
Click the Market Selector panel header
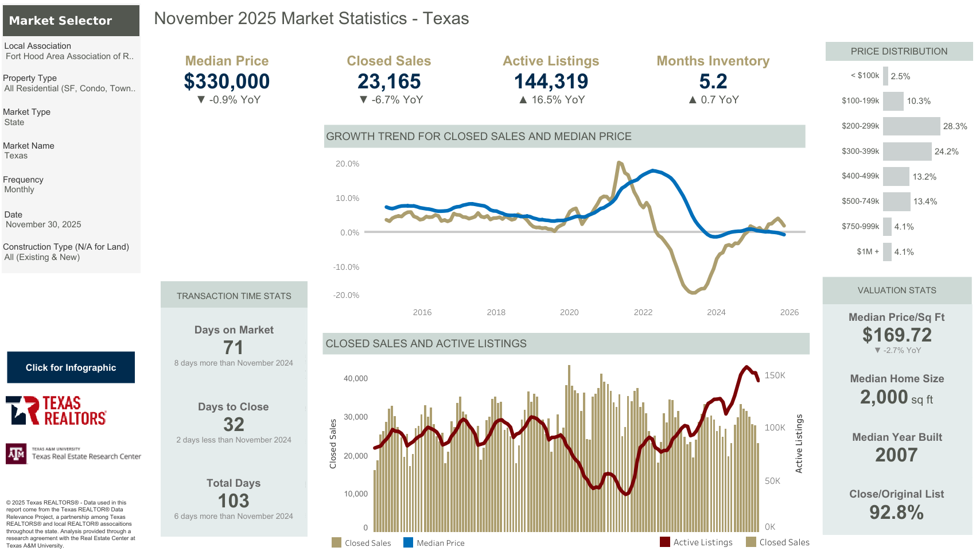pyautogui.click(x=71, y=21)
